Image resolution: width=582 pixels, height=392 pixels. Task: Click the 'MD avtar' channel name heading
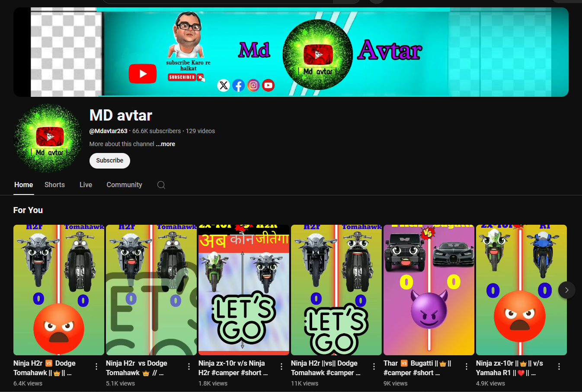pyautogui.click(x=121, y=115)
